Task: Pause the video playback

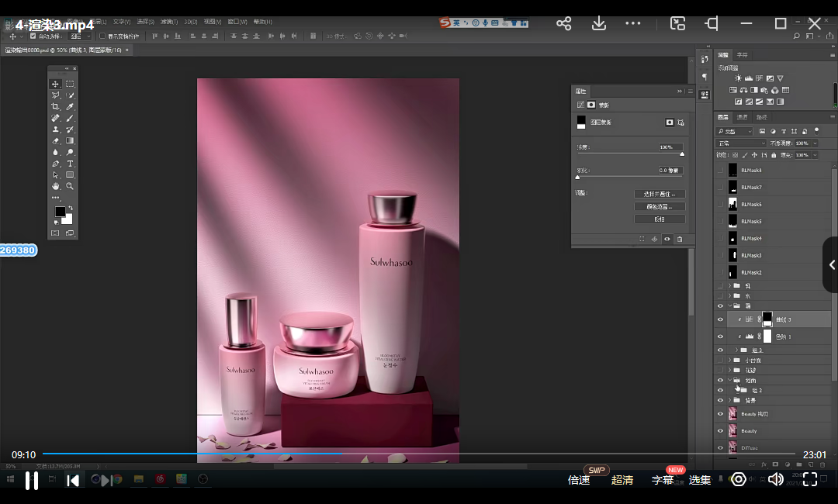Action: (x=32, y=481)
